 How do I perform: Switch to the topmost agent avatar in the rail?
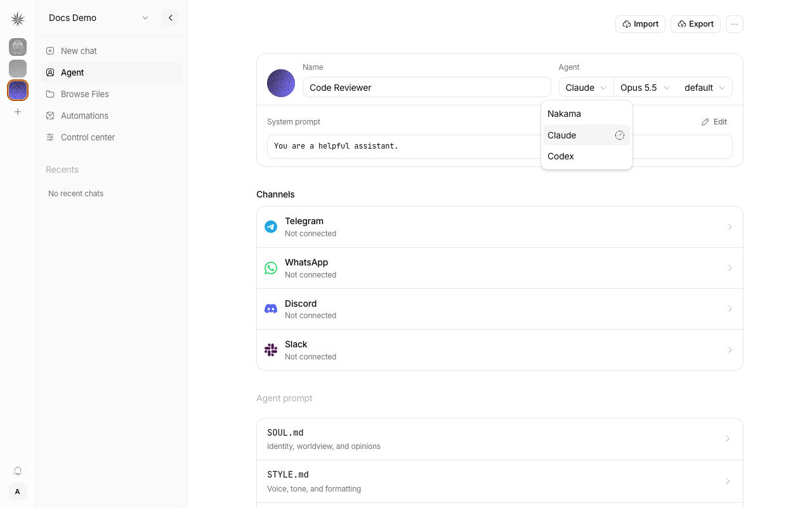tap(18, 47)
